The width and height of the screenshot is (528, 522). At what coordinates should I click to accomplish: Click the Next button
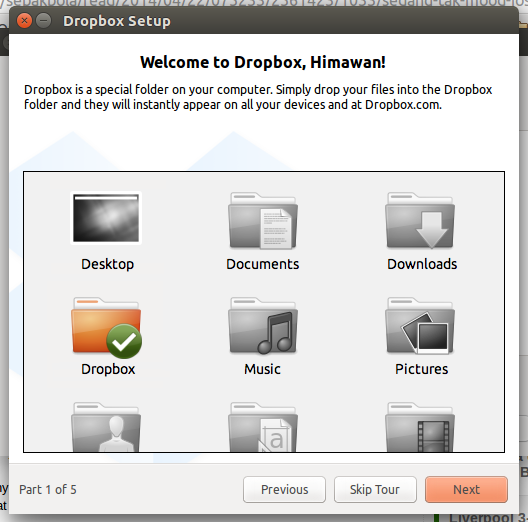pos(466,489)
